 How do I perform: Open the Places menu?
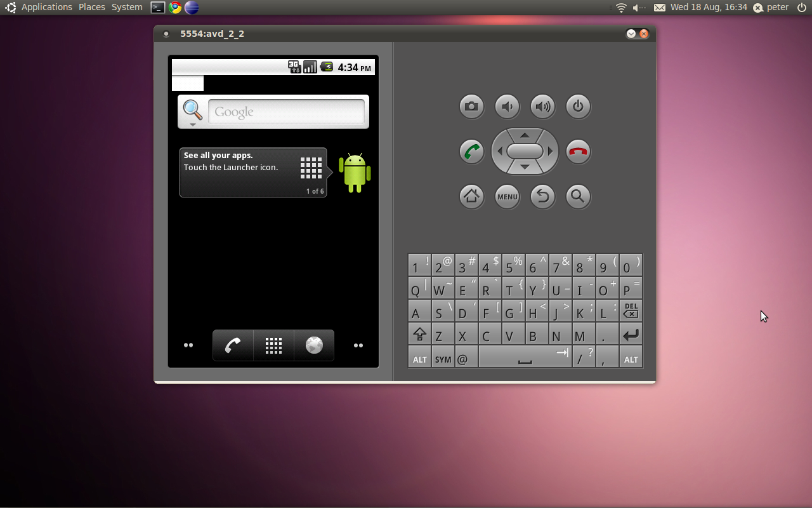point(91,7)
